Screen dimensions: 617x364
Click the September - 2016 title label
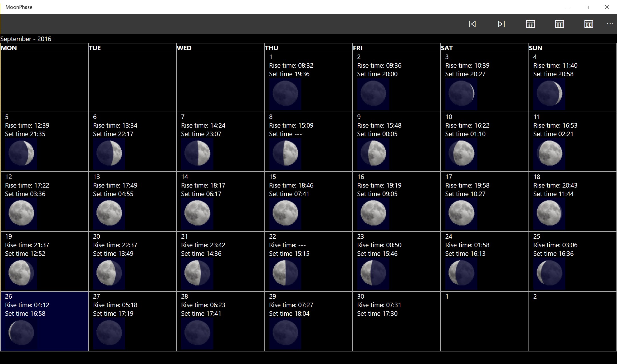(x=26, y=39)
